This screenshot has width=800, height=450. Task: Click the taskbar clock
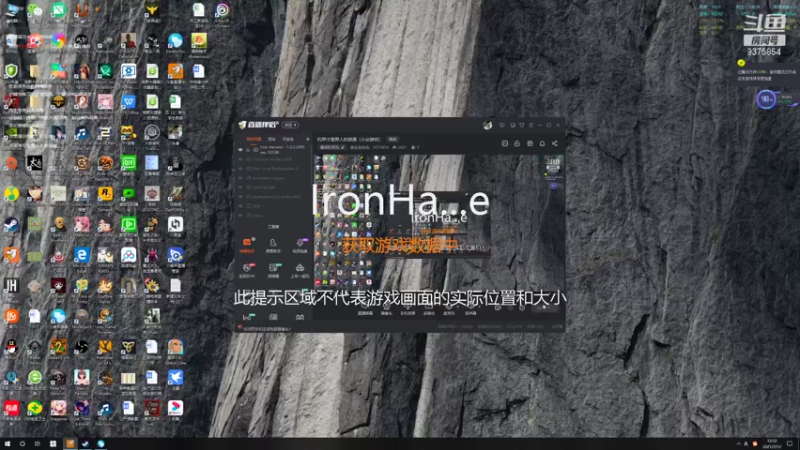pyautogui.click(x=772, y=443)
